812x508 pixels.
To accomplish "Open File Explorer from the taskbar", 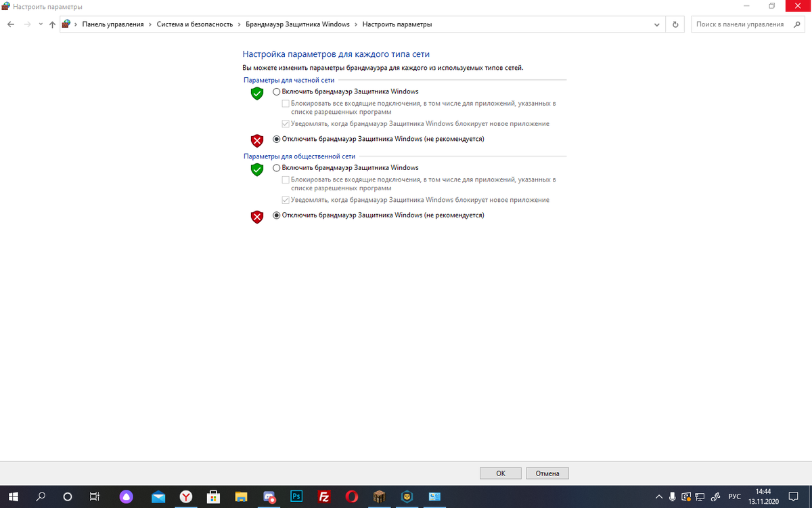I will click(x=242, y=496).
